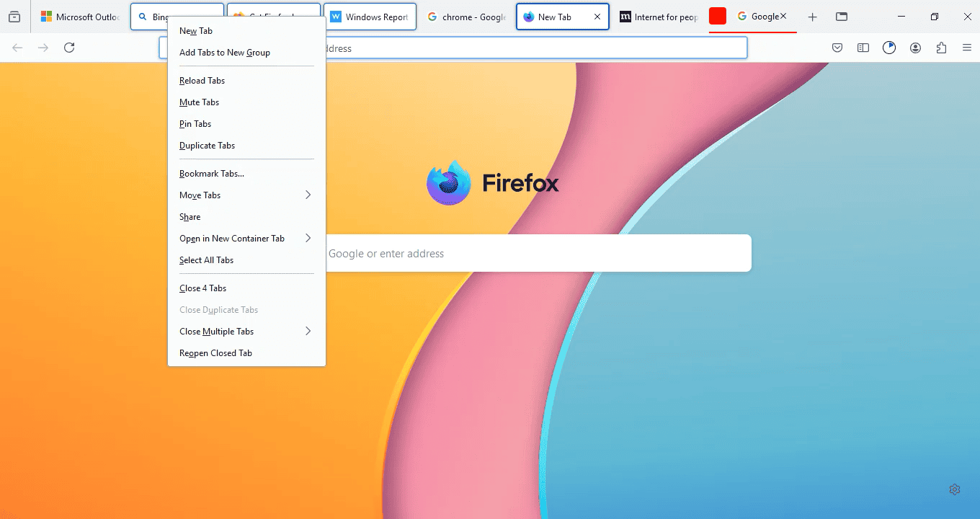Pick "Duplicate Tabs" in the context menu

pyautogui.click(x=246, y=146)
